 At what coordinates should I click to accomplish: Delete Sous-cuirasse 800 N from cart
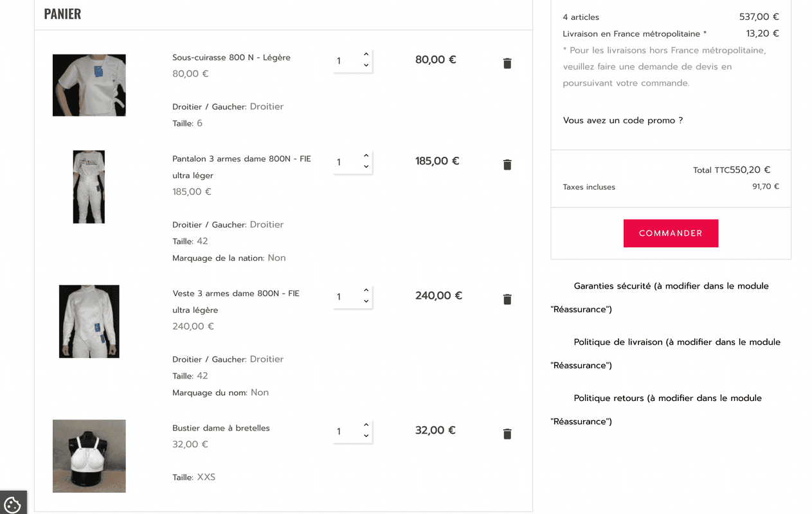pos(507,63)
